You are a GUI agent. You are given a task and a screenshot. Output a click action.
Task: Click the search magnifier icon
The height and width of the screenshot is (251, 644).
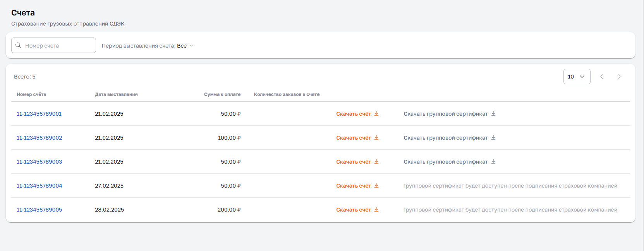click(x=18, y=45)
